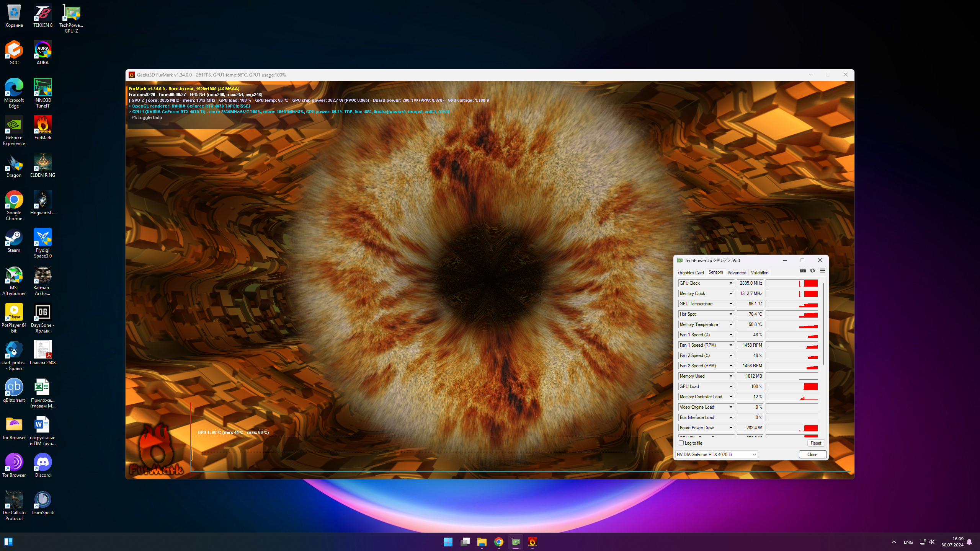Image resolution: width=980 pixels, height=551 pixels.
Task: Open the Hot Spot sensor dropdown arrow
Action: 730,314
